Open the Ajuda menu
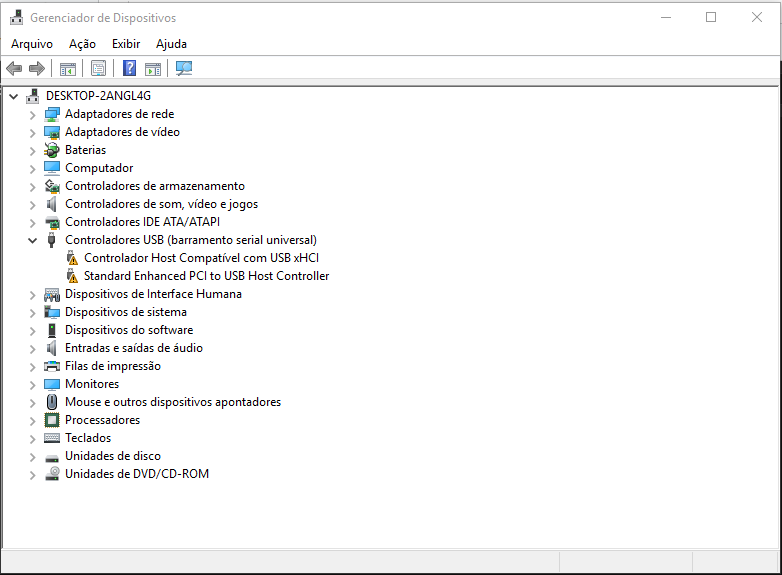782x575 pixels. pyautogui.click(x=172, y=44)
